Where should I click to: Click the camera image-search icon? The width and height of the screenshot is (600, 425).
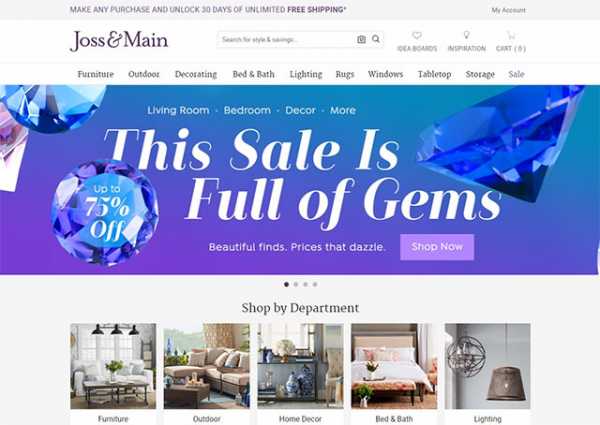pos(361,39)
